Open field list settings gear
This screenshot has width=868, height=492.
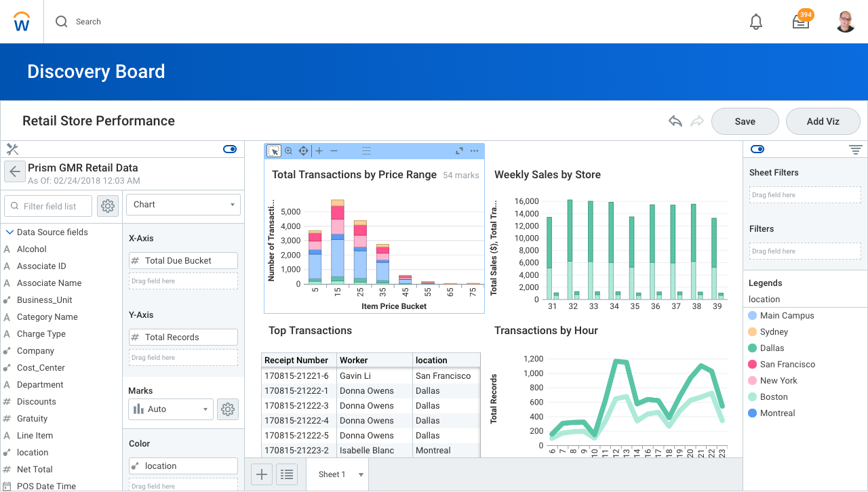point(108,206)
